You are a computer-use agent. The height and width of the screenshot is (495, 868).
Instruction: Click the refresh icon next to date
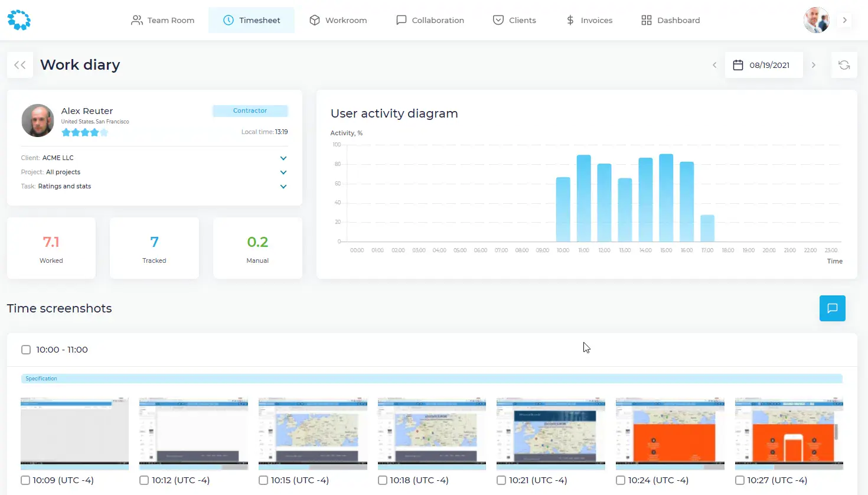[844, 65]
